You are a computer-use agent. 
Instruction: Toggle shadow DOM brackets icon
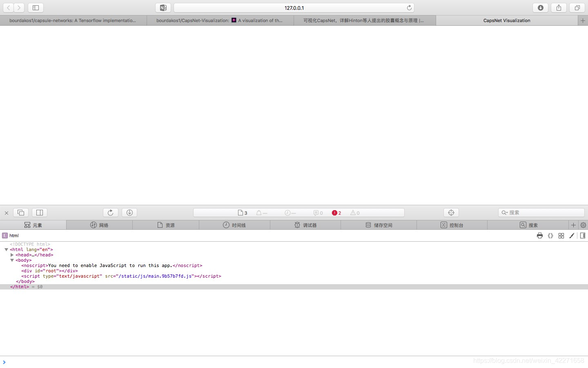(550, 236)
